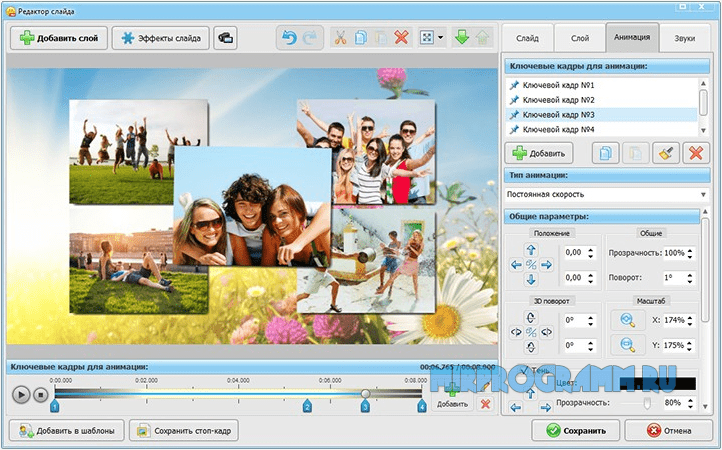Click the position up arrow button
The image size is (722, 450).
click(x=531, y=250)
